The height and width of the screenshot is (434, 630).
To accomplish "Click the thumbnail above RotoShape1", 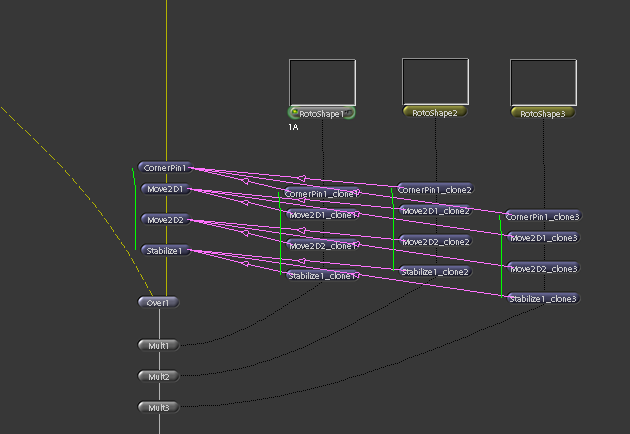I will (x=322, y=81).
